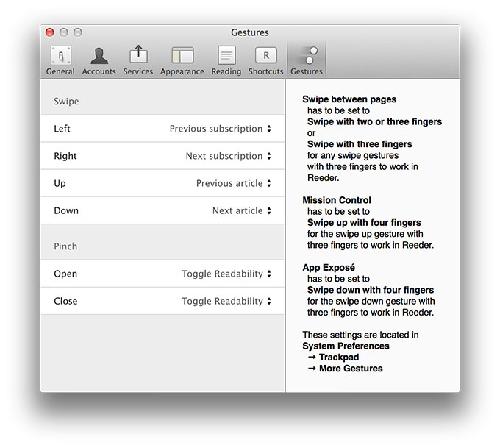The height and width of the screenshot is (448, 500).
Task: Click the 'System Preferences' text
Action: (346, 346)
